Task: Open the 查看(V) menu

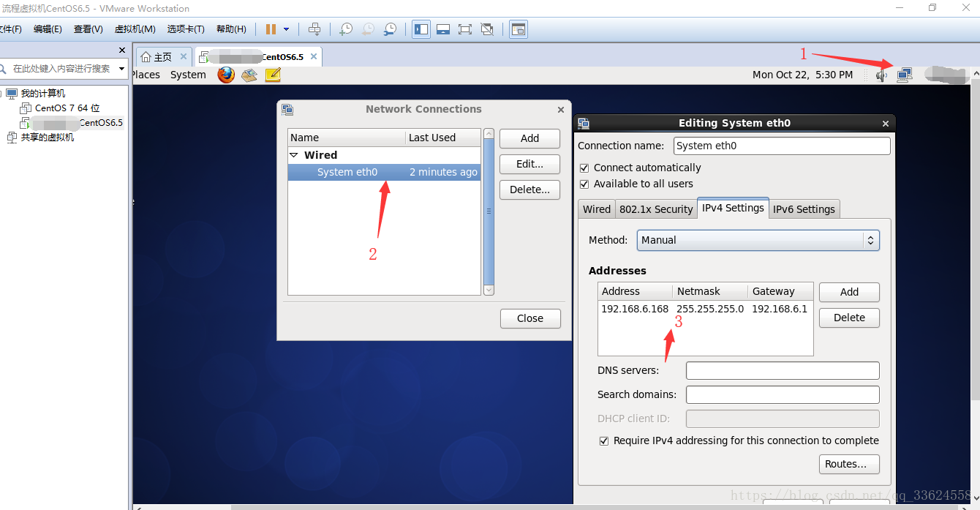Action: [88, 29]
